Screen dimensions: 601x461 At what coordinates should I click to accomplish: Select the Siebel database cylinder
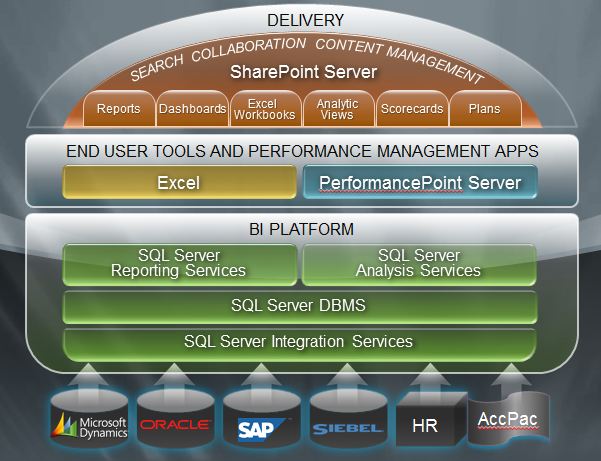coord(348,418)
